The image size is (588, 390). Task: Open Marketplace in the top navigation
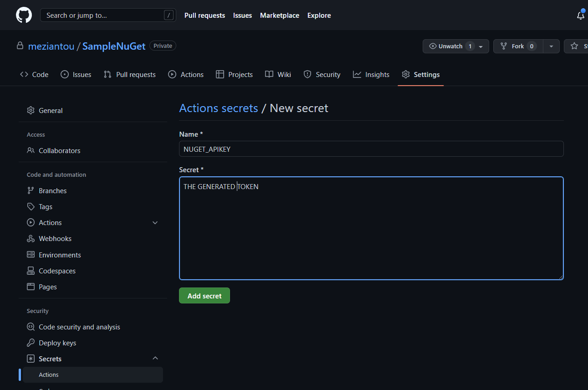(280, 15)
